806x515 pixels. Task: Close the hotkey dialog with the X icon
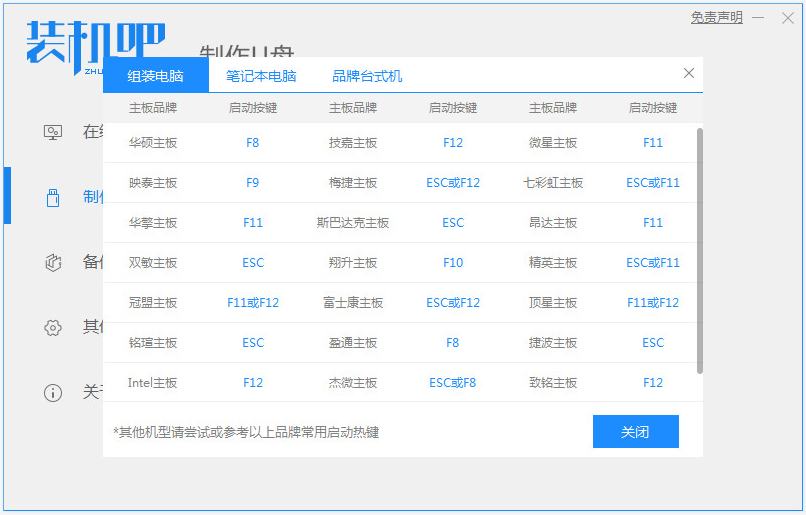pos(688,73)
